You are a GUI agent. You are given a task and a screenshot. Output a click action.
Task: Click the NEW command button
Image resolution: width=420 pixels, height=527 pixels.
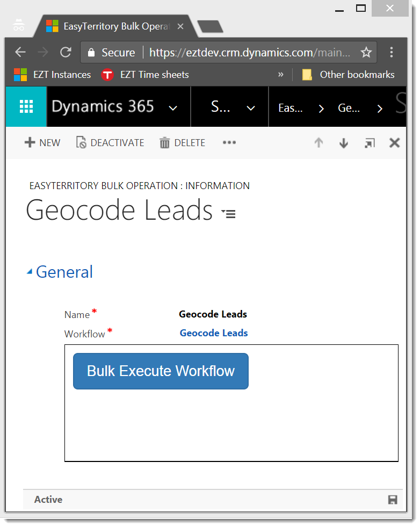click(x=42, y=143)
